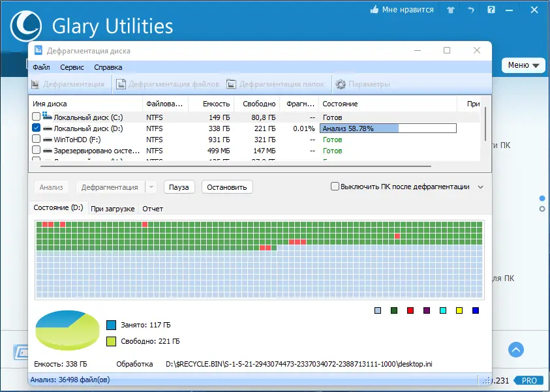Click the Фрагм... column header
Image resolution: width=550 pixels, height=392 pixels.
point(299,104)
